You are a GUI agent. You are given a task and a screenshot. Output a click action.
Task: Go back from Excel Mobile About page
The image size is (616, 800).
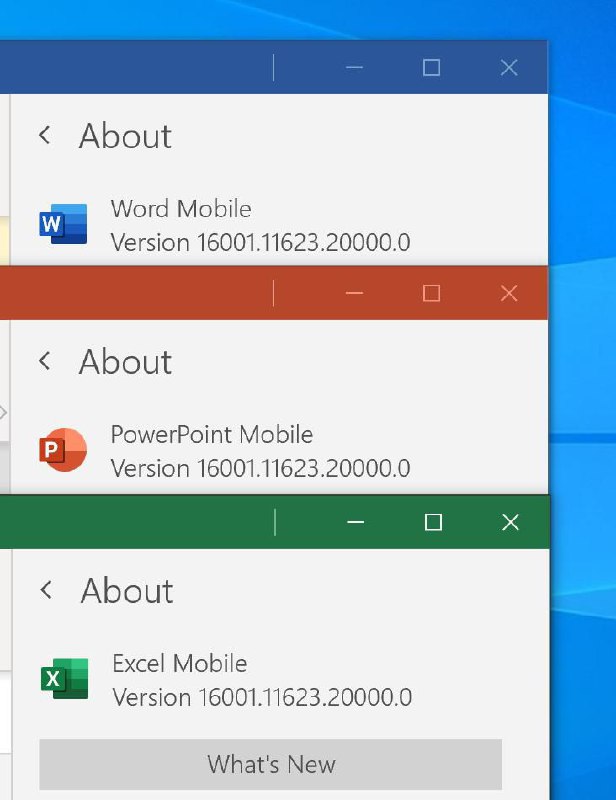pos(46,590)
